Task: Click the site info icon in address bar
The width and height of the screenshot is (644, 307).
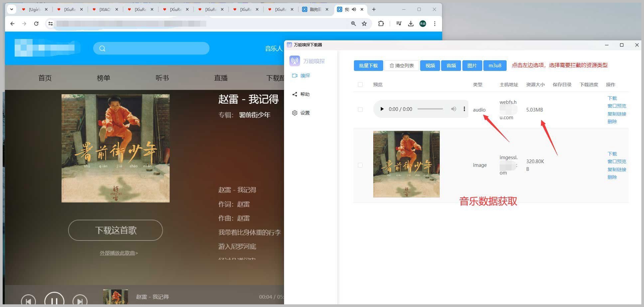Action: 51,24
